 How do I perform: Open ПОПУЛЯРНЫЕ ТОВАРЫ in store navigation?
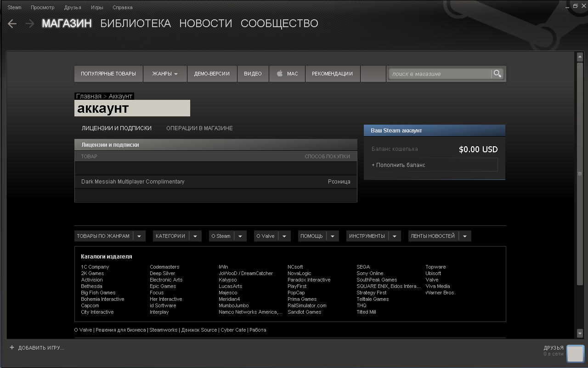(x=108, y=74)
